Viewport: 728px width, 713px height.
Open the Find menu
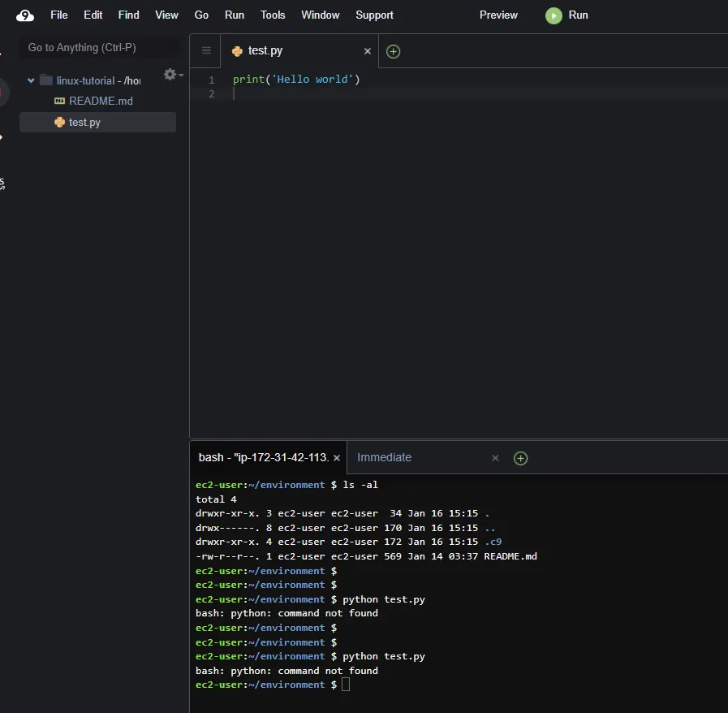tap(128, 15)
